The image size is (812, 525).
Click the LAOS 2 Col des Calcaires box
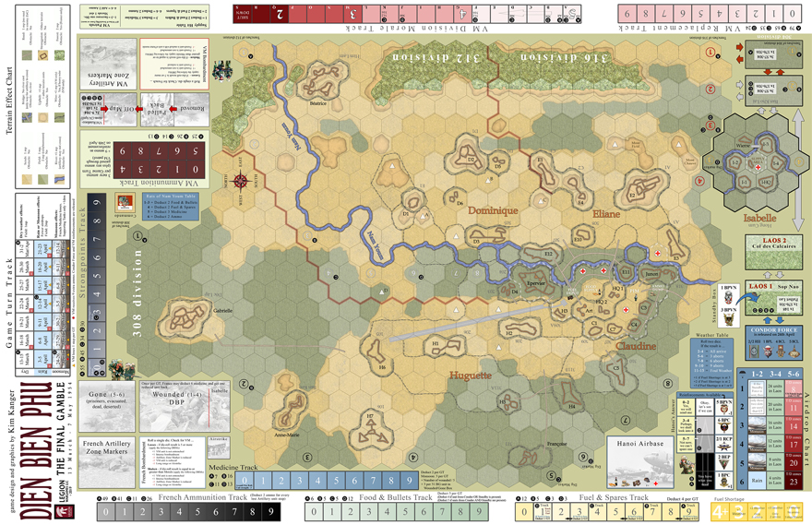point(773,252)
